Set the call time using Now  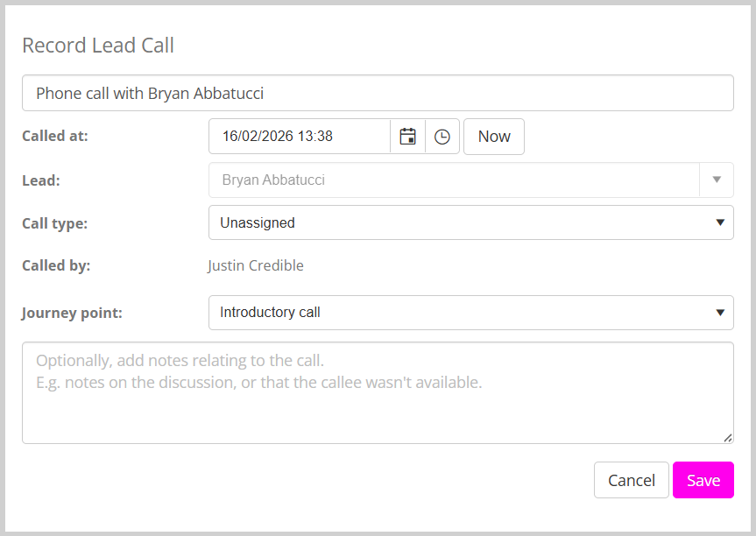click(x=494, y=137)
